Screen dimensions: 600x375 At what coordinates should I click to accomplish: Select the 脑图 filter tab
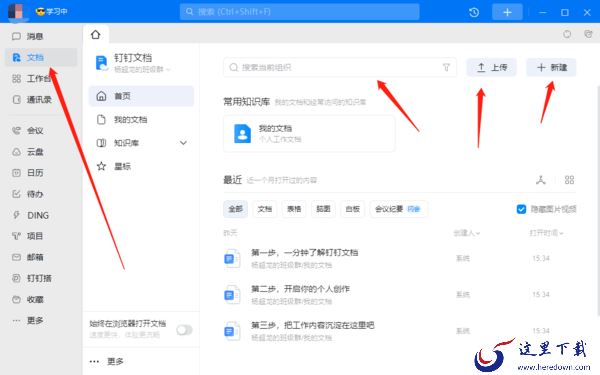pos(323,209)
